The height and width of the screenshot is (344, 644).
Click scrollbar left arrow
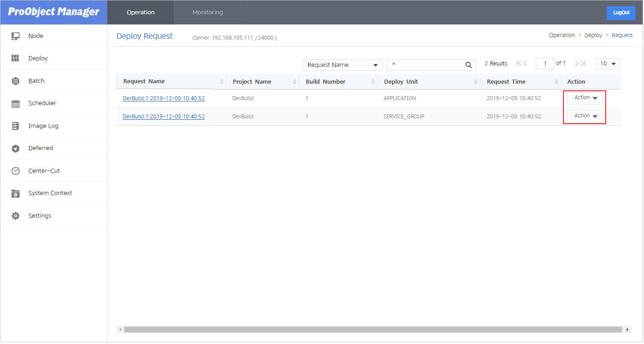tap(120, 330)
